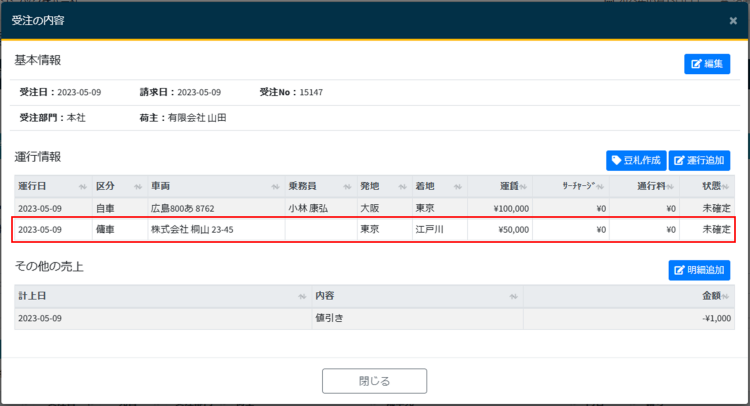Sort other sales by 計上日 header
Viewport: 750px width, 406px height.
(301, 297)
